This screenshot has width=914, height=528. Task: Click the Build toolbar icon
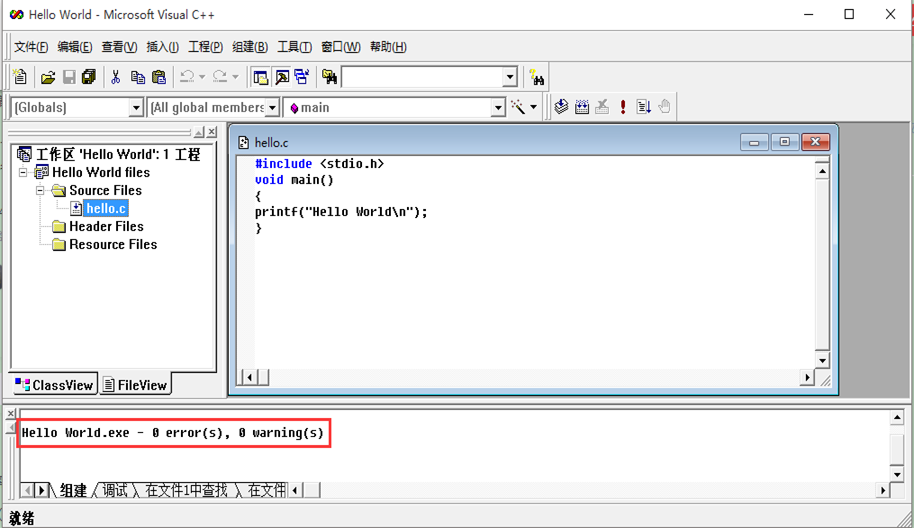pos(582,107)
